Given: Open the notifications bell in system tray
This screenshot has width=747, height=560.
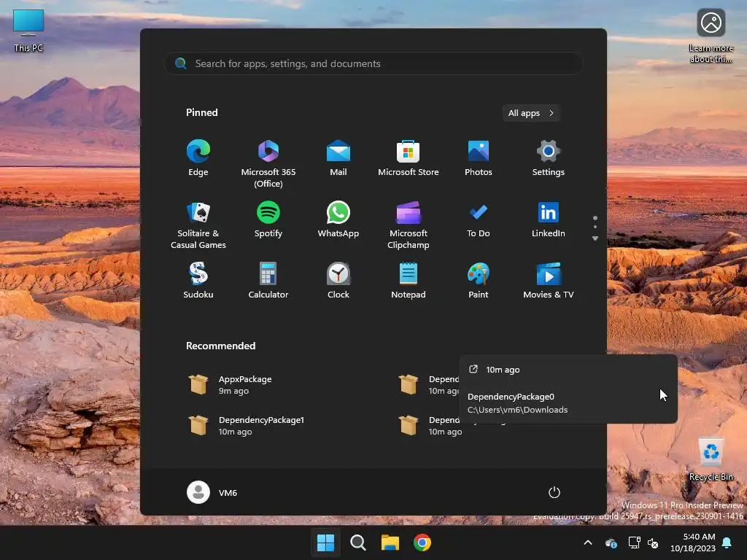Looking at the screenshot, I should coord(727,542).
